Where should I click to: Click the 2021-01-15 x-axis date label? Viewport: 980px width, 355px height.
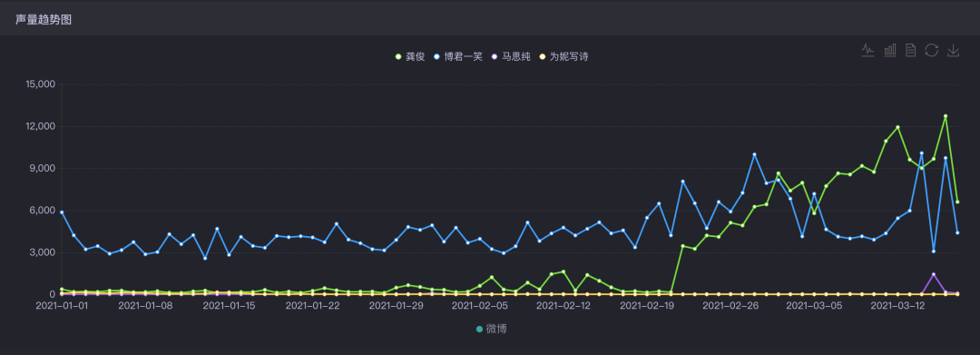click(230, 306)
